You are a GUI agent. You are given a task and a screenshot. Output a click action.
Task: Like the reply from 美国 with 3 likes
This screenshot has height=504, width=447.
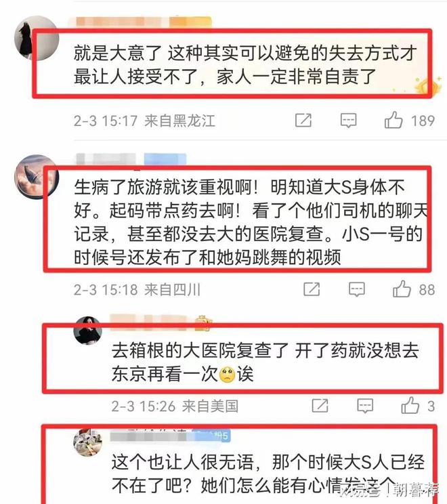pyautogui.click(x=410, y=405)
